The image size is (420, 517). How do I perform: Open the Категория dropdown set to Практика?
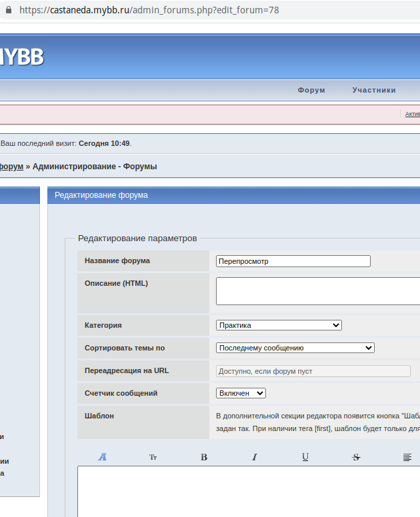[x=279, y=325]
